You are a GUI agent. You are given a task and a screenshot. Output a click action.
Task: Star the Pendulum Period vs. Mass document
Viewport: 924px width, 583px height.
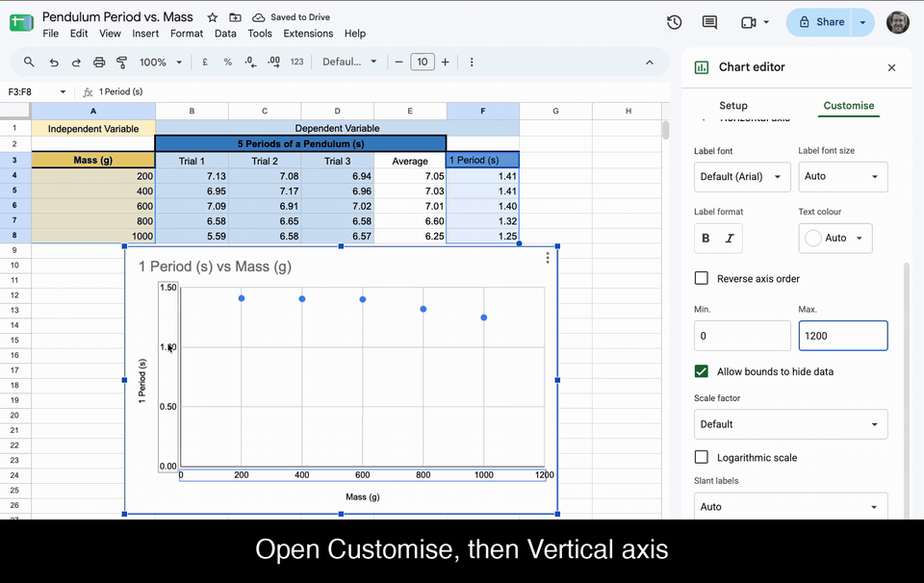[213, 17]
